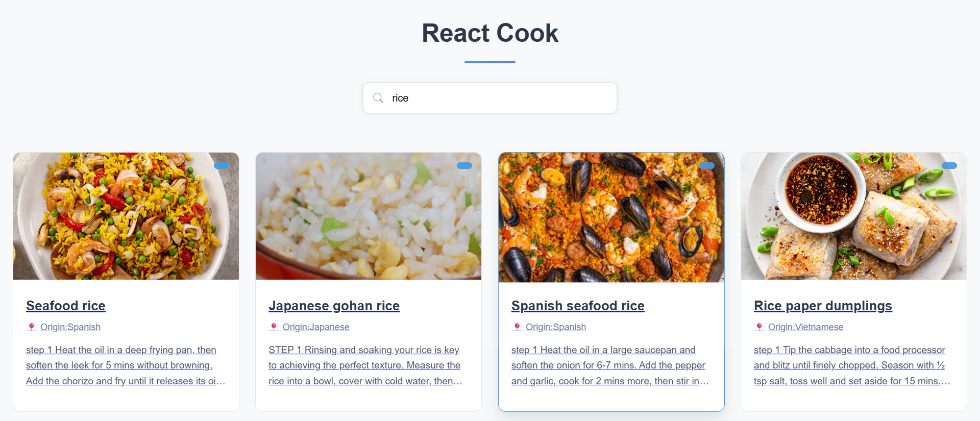Viewport: 980px width, 421px height.
Task: Click the pin icon on Japanese gohan rice card
Action: (274, 327)
